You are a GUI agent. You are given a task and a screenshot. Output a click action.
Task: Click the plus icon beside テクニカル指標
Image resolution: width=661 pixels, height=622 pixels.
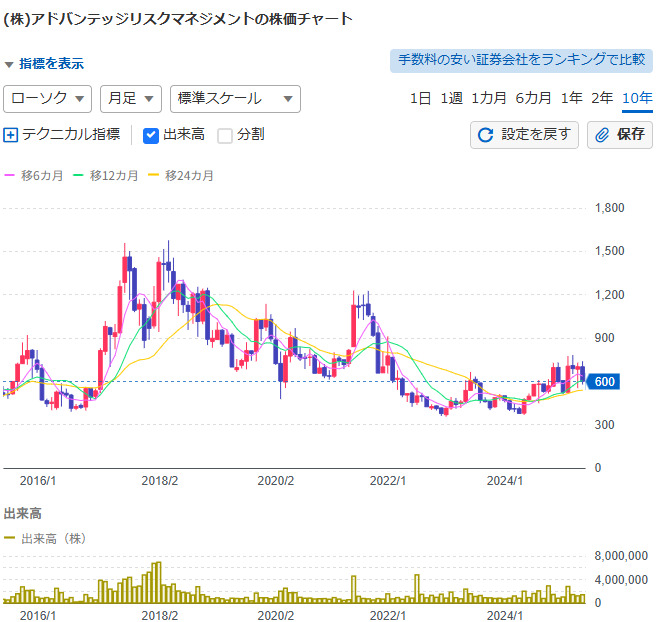11,135
